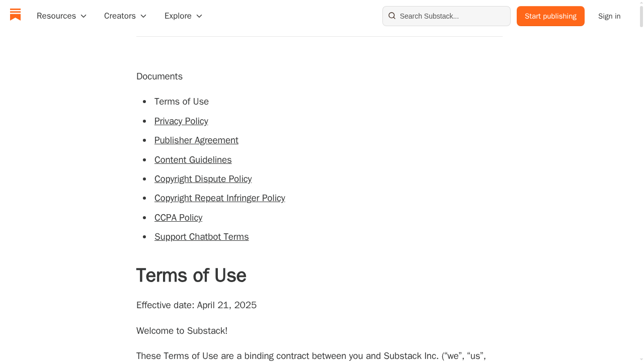Click the Resources chevron arrow
This screenshot has width=644, height=362.
[x=84, y=16]
